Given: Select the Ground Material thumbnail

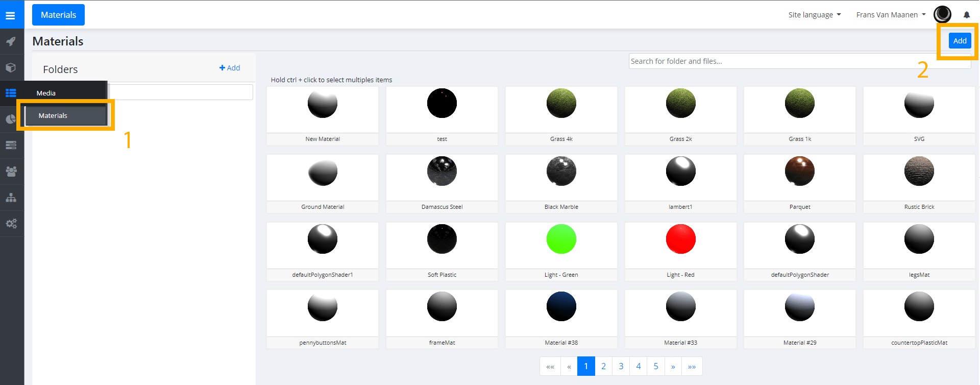Looking at the screenshot, I should tap(323, 184).
